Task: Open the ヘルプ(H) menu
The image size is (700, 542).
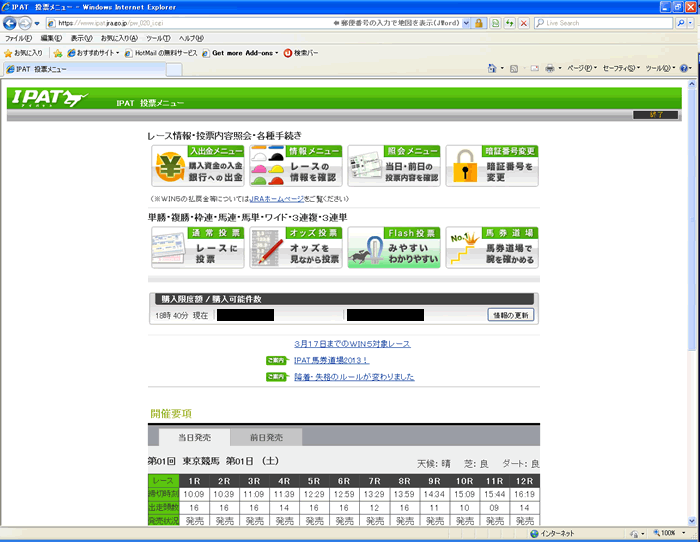Action: (191, 38)
